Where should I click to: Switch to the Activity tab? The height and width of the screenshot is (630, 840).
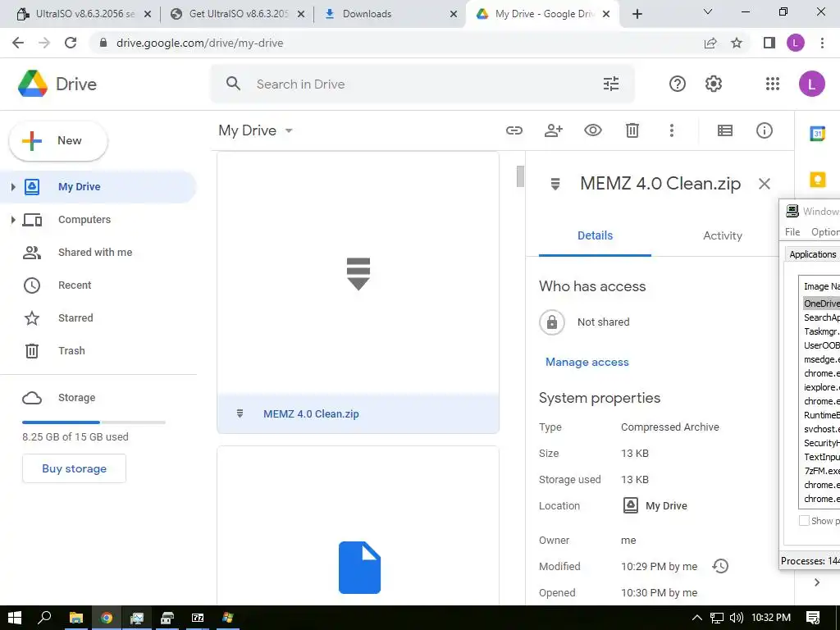click(x=722, y=235)
